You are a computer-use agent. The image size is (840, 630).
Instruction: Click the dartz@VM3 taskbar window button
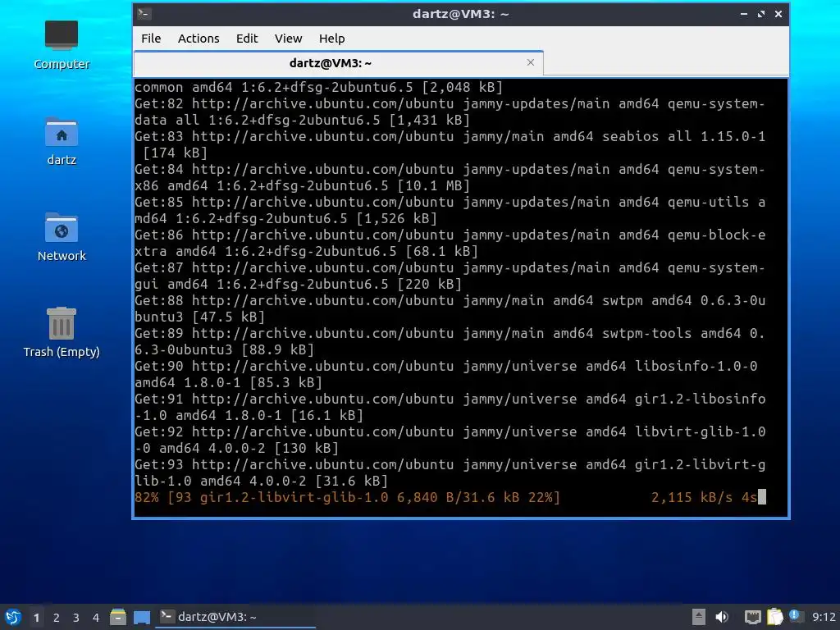tap(235, 617)
